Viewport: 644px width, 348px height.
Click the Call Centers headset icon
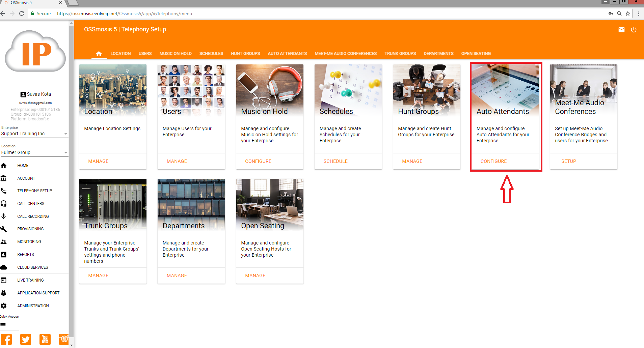tap(4, 204)
